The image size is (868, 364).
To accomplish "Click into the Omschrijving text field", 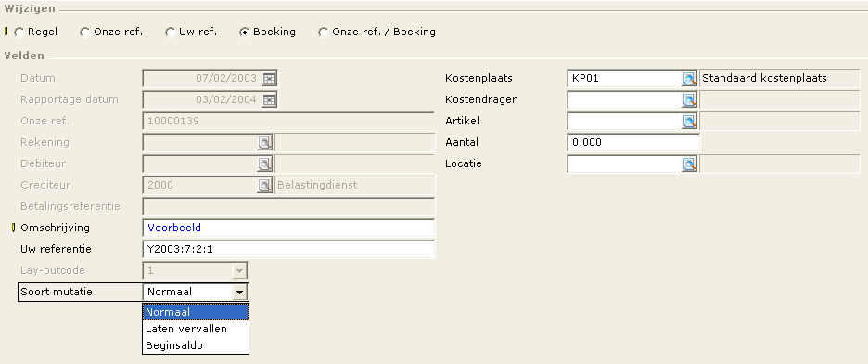I will pyautogui.click(x=288, y=227).
